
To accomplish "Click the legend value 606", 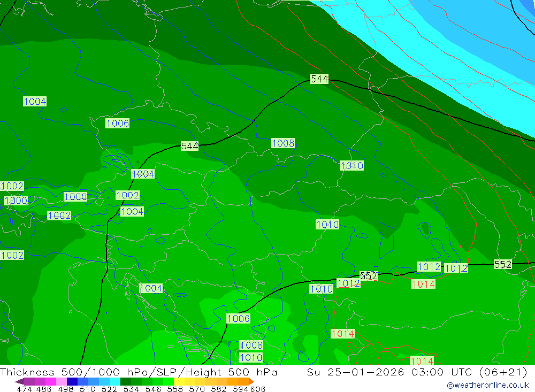I will pos(258,389).
